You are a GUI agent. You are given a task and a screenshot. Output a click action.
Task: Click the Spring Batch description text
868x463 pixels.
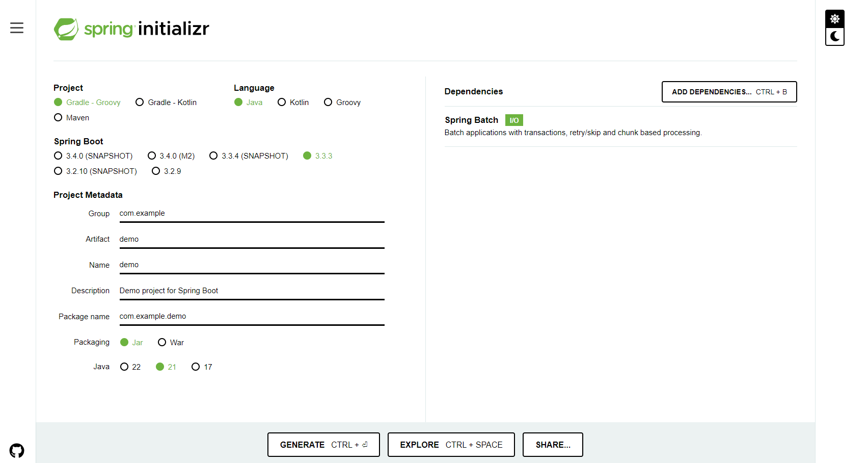point(573,133)
